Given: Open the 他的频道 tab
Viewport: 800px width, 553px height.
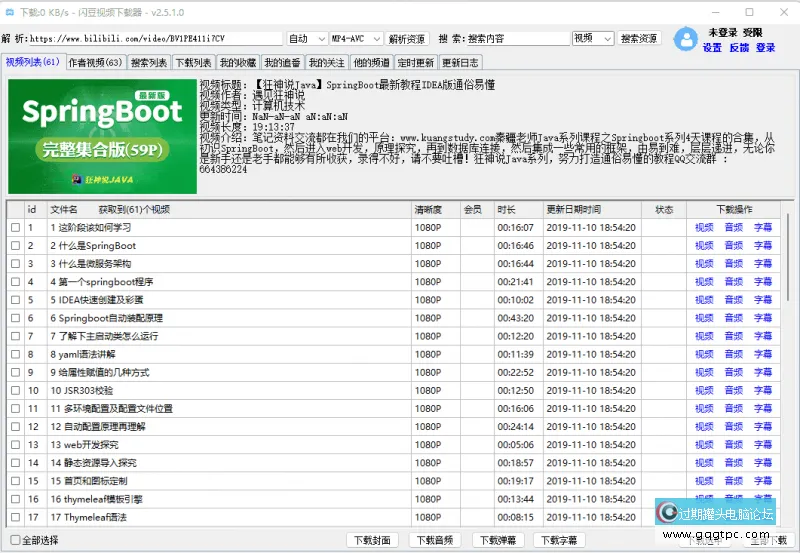Looking at the screenshot, I should point(371,63).
